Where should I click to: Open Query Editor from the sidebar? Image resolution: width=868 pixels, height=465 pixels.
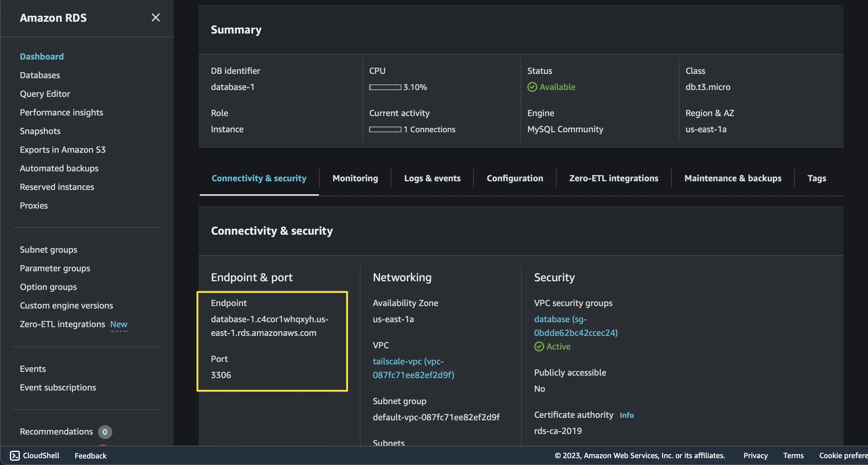coord(45,94)
